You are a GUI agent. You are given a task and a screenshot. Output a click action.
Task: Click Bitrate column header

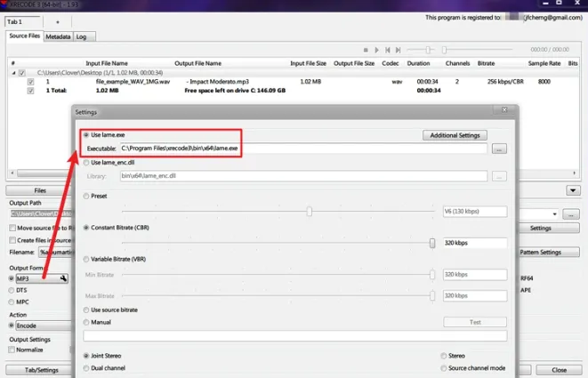[x=486, y=63]
